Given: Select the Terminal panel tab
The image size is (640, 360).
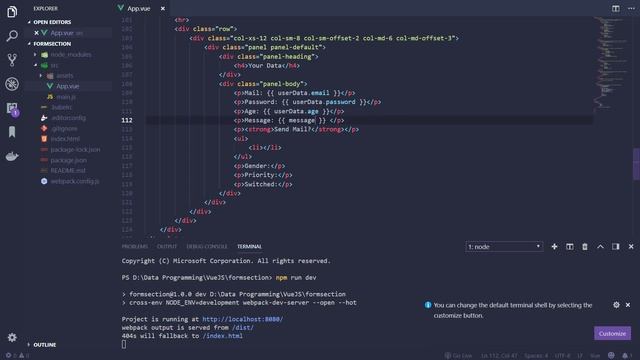Looking at the screenshot, I should click(249, 247).
